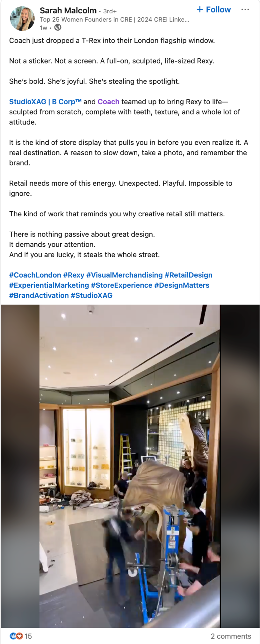Select the #CoachLondon hashtag

click(x=35, y=275)
